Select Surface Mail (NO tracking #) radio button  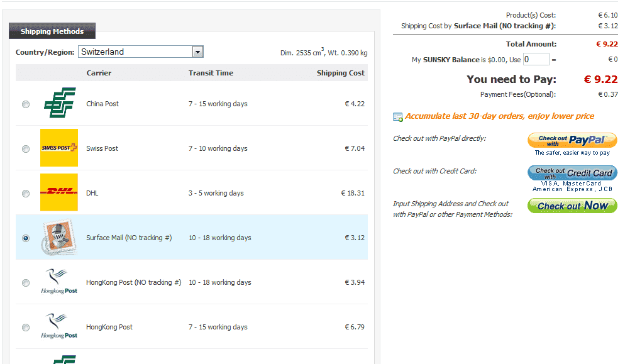coord(26,238)
